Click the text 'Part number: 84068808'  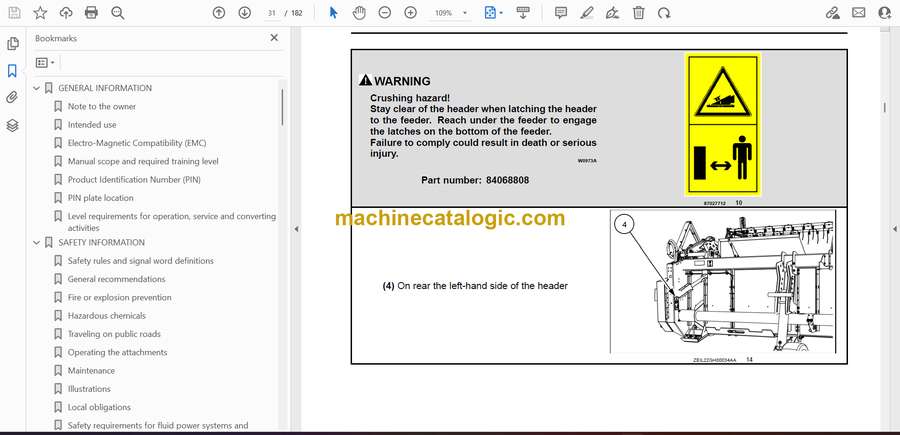(x=475, y=180)
